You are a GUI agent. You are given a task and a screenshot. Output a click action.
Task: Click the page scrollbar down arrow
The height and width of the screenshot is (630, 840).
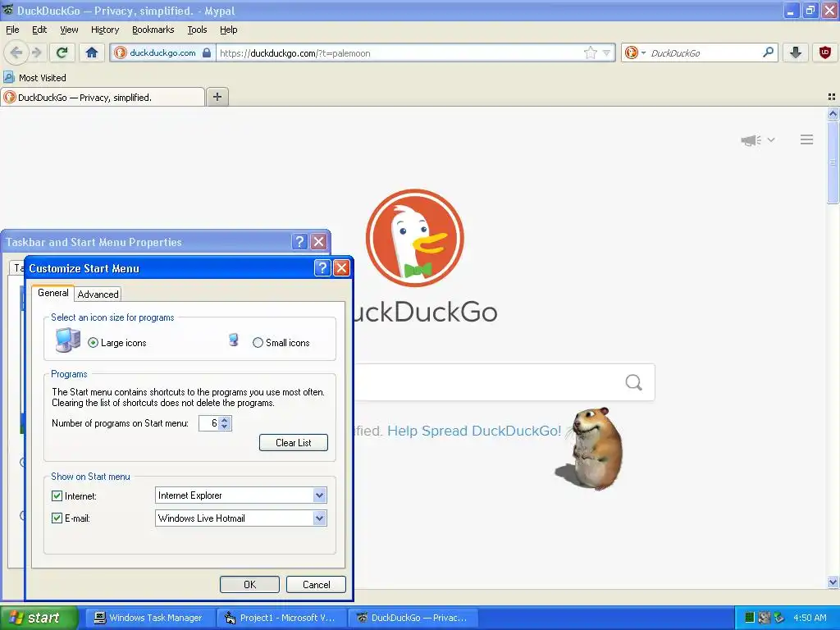833,582
